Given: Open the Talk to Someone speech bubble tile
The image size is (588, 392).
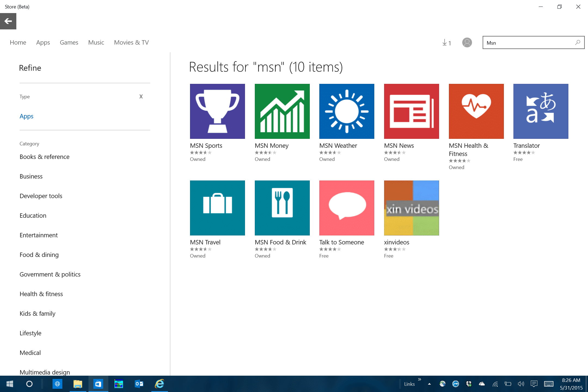Looking at the screenshot, I should [347, 208].
